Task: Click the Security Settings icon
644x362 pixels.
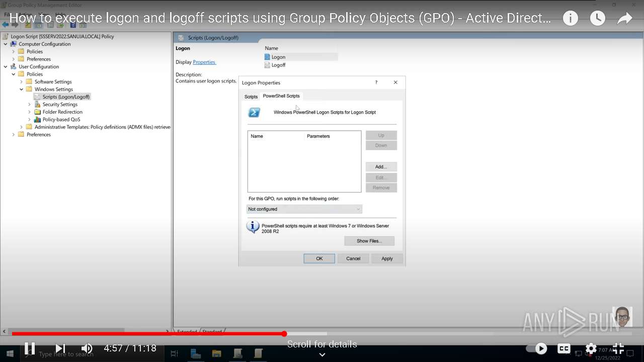Action: tap(37, 104)
